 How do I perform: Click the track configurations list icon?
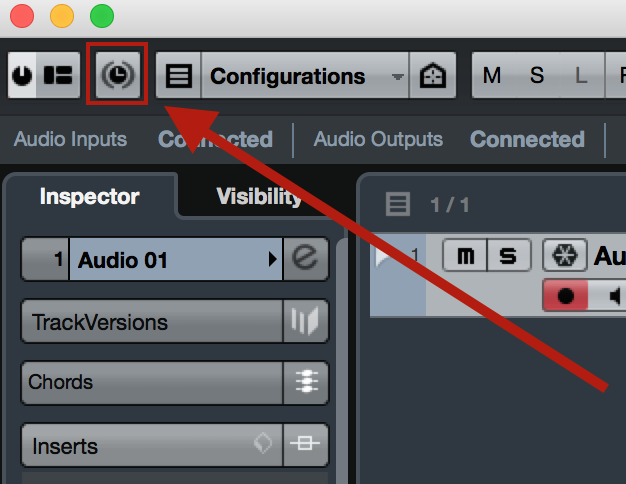point(178,75)
